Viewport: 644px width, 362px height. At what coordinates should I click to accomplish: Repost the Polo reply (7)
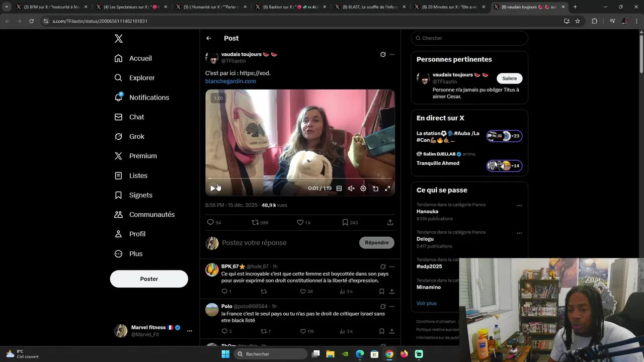tap(266, 331)
